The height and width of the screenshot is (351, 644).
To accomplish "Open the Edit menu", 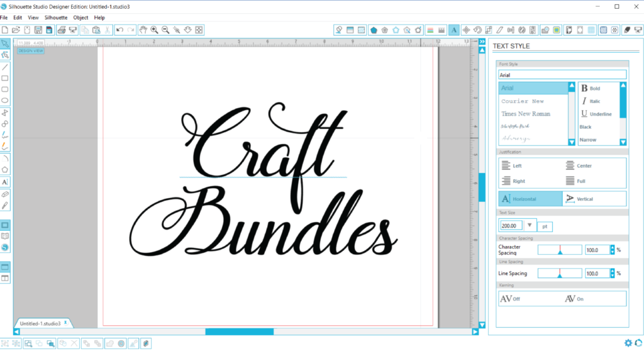I will tap(18, 18).
